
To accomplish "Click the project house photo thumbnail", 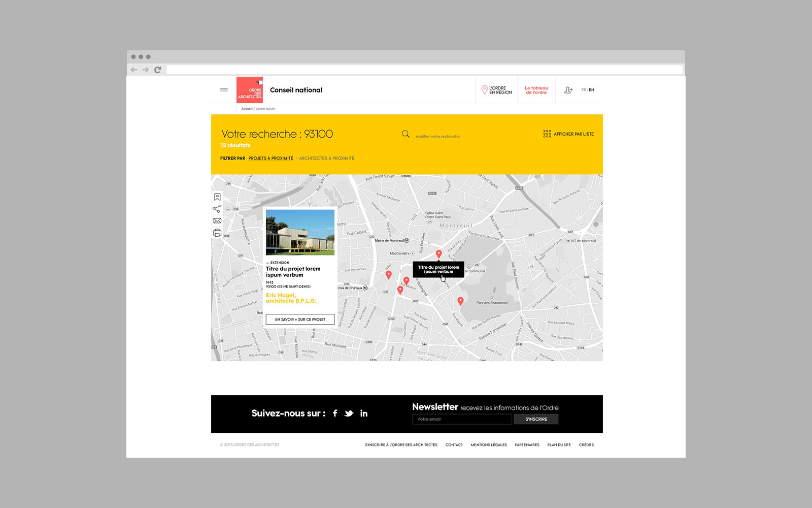I will tap(300, 232).
